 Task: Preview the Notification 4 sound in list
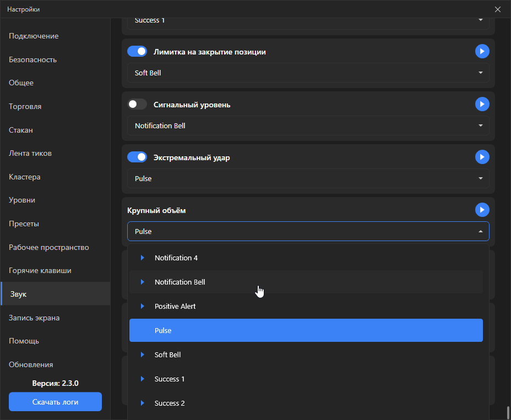coord(143,258)
